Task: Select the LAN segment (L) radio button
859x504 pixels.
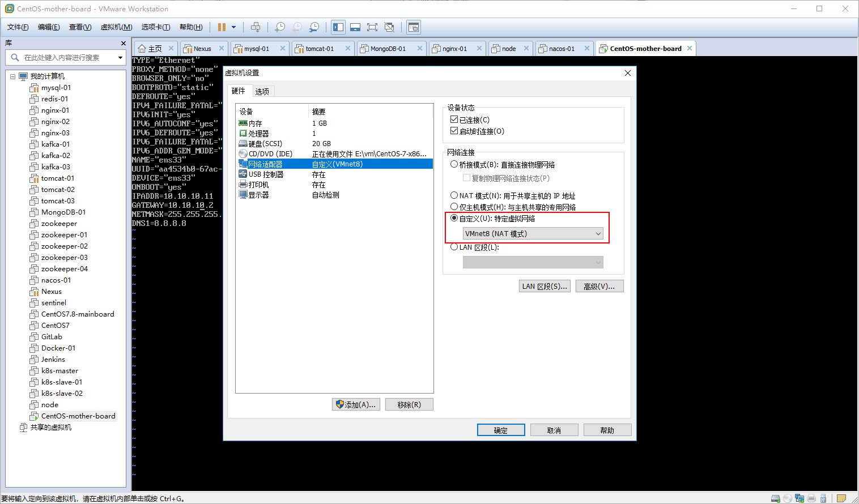Action: click(x=454, y=247)
